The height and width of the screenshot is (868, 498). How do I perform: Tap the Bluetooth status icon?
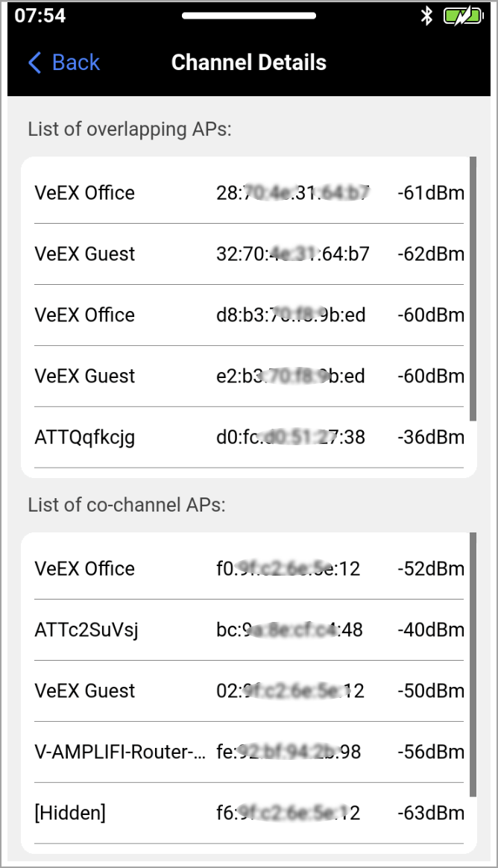click(x=426, y=16)
